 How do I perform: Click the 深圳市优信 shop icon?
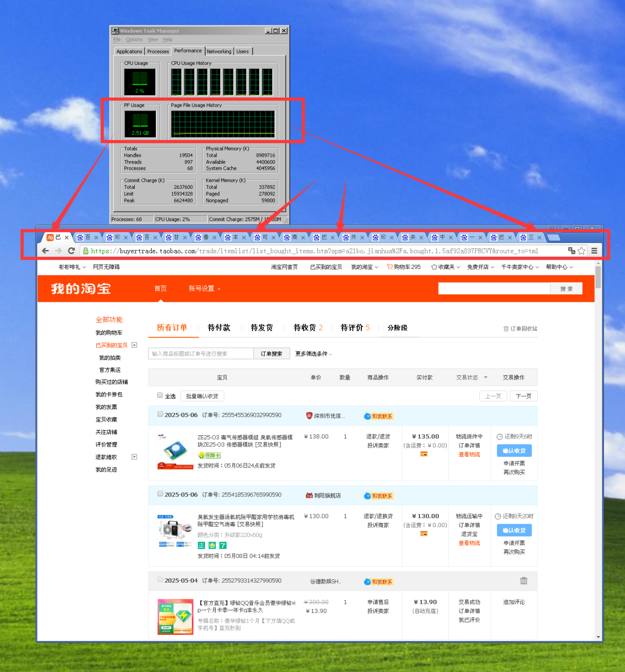[x=309, y=416]
